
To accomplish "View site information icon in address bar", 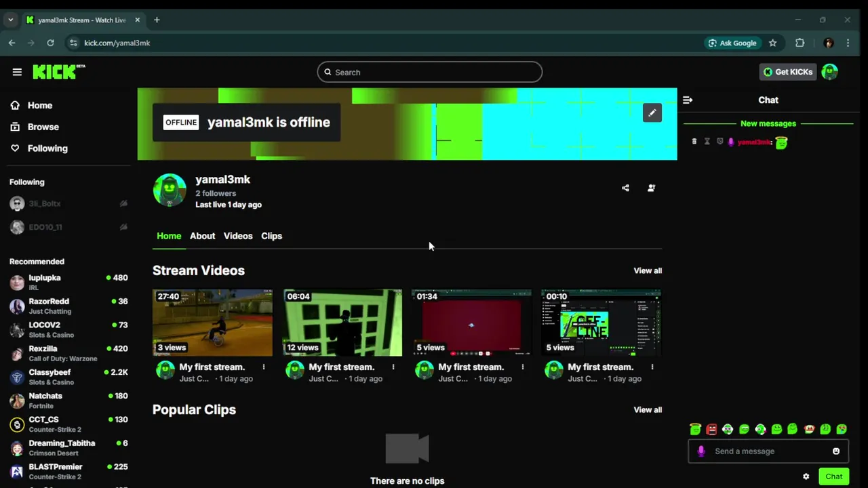I will coord(74,43).
